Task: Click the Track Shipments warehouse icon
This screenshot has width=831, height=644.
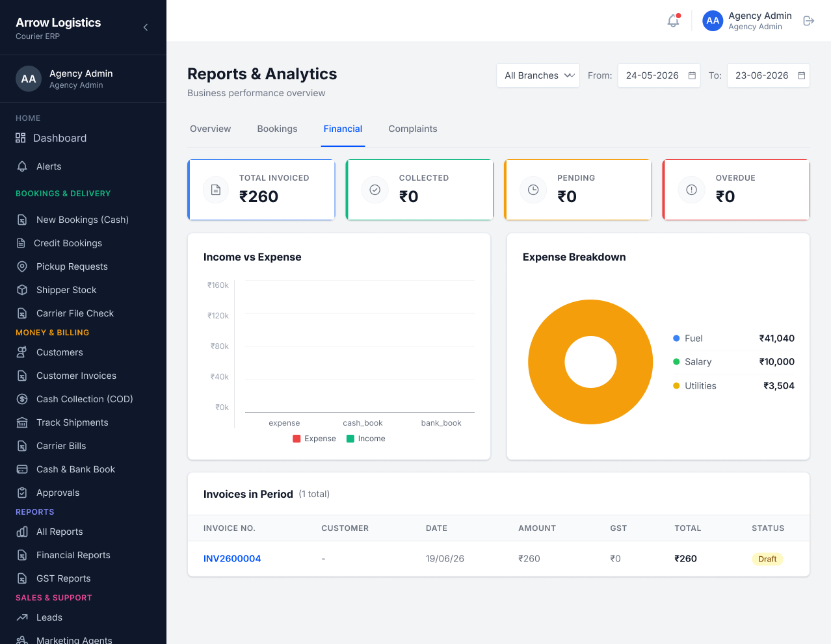Action: [22, 422]
